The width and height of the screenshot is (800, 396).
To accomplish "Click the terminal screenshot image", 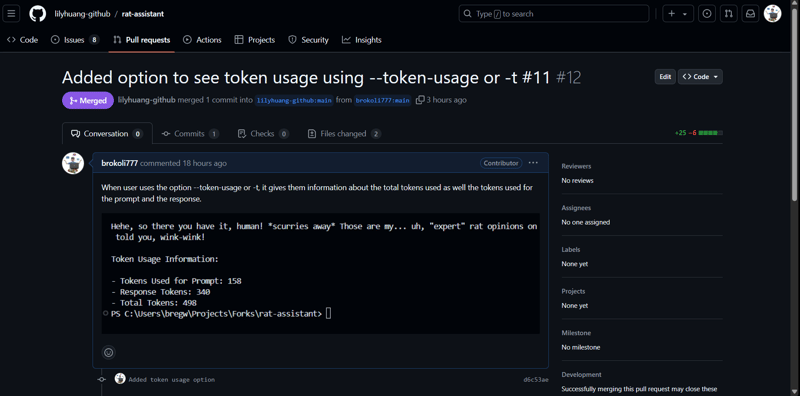I will [320, 274].
